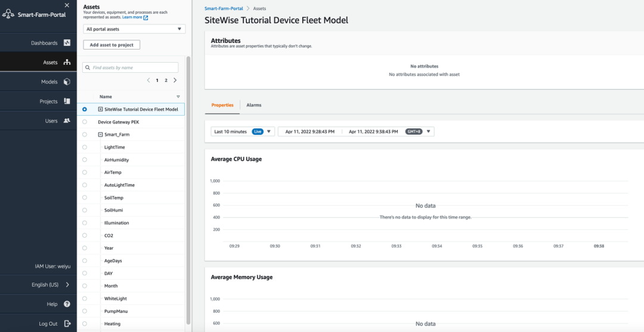The height and width of the screenshot is (332, 644).
Task: Select the Year asset row
Action: [131, 248]
